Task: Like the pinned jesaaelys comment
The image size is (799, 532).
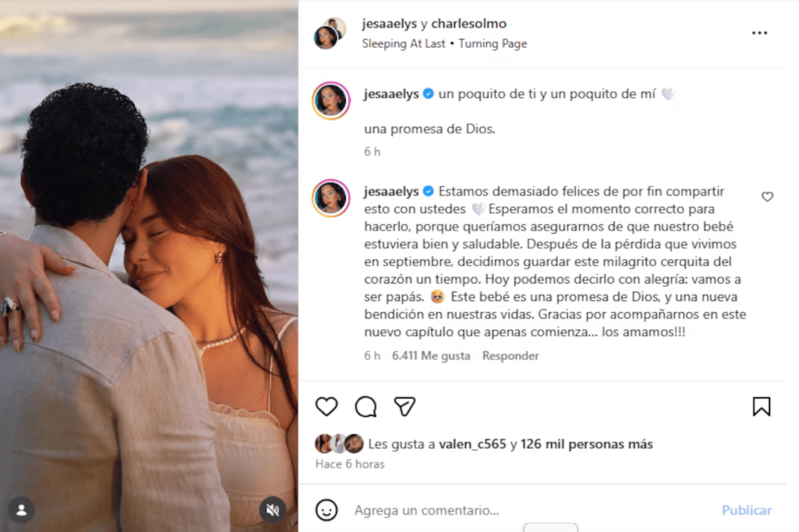Action: point(767,197)
